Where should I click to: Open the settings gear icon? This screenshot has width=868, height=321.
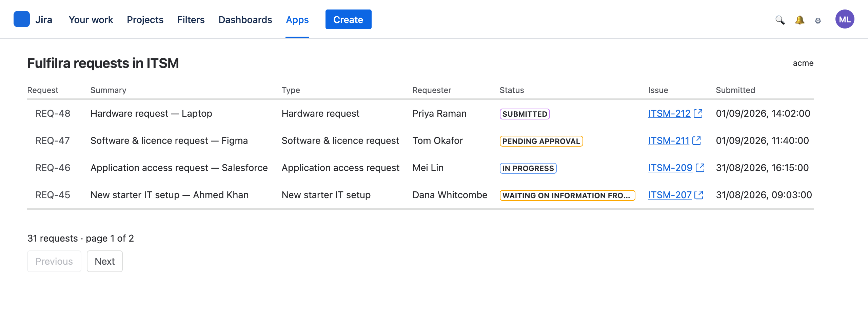click(x=818, y=20)
